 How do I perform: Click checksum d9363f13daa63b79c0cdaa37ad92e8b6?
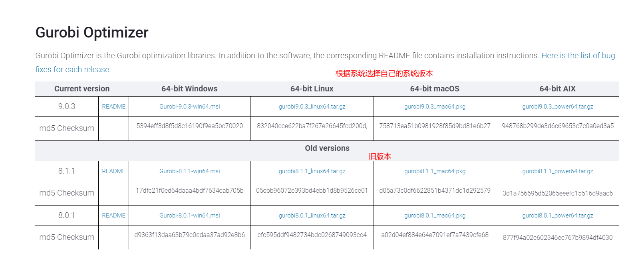click(x=190, y=235)
